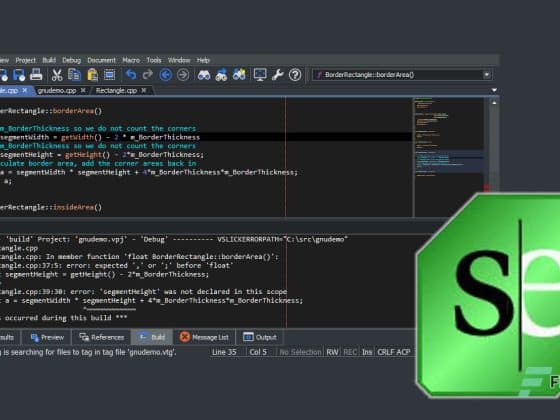Click insideArea function name in editor
The height and width of the screenshot is (420, 560).
(x=73, y=207)
